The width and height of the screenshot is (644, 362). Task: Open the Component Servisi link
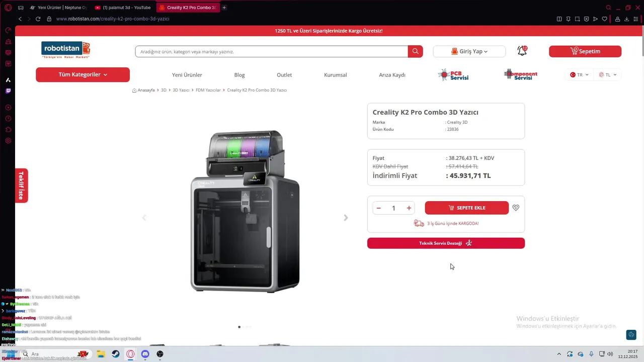521,75
